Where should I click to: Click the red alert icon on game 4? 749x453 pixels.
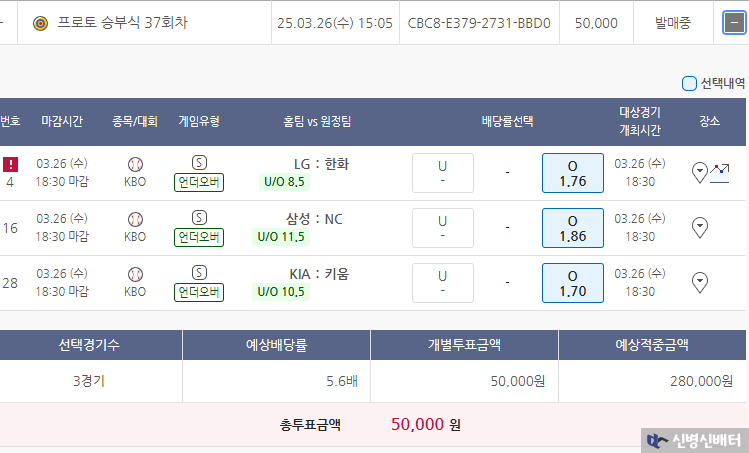point(10,164)
